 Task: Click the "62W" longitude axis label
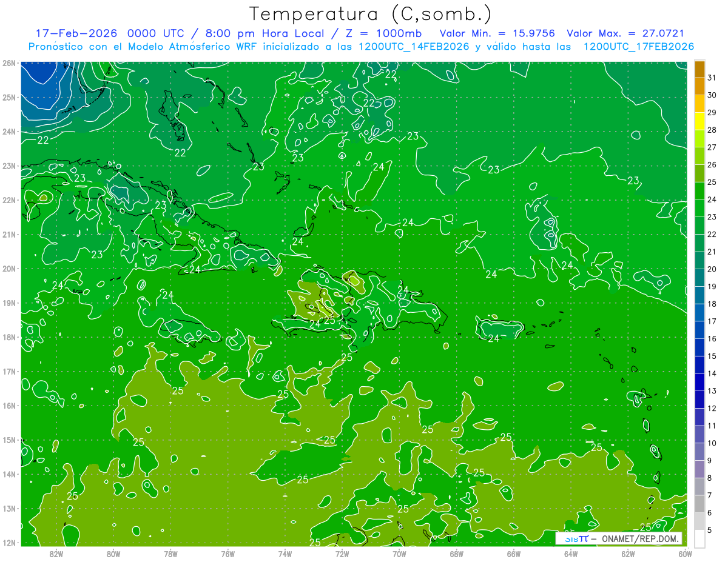tap(628, 554)
